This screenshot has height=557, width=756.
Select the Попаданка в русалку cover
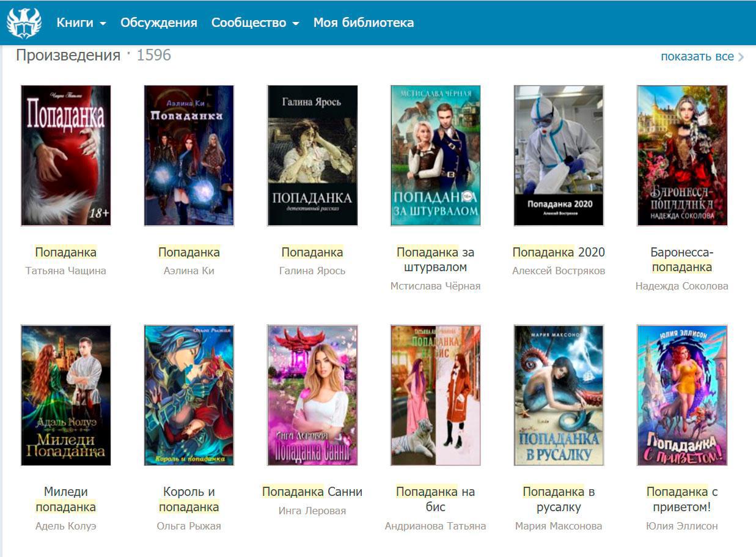[559, 395]
